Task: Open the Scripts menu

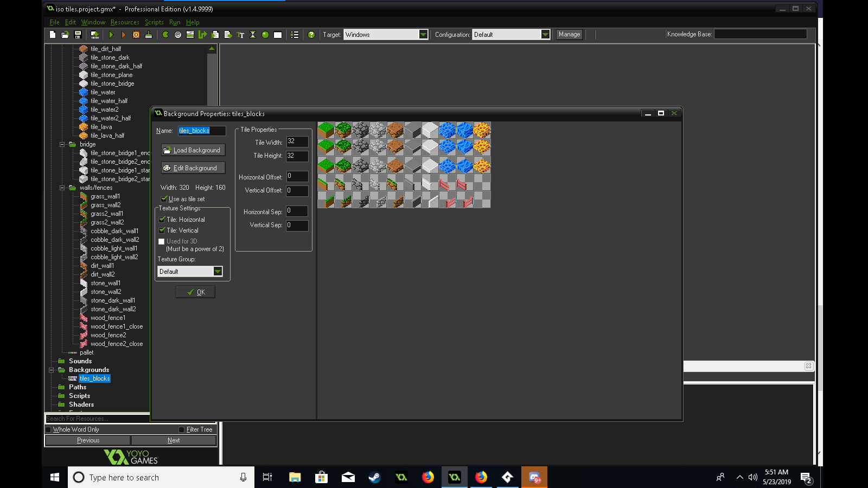Action: tap(154, 22)
